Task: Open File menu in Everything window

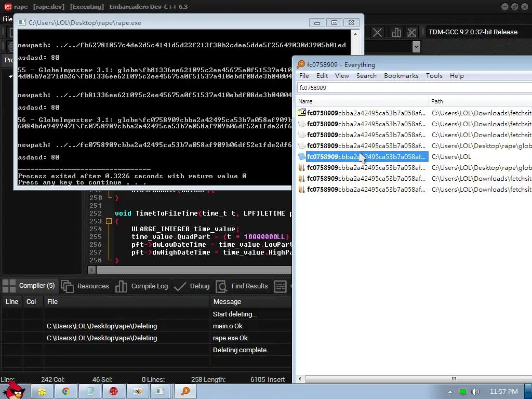Action: pos(304,76)
